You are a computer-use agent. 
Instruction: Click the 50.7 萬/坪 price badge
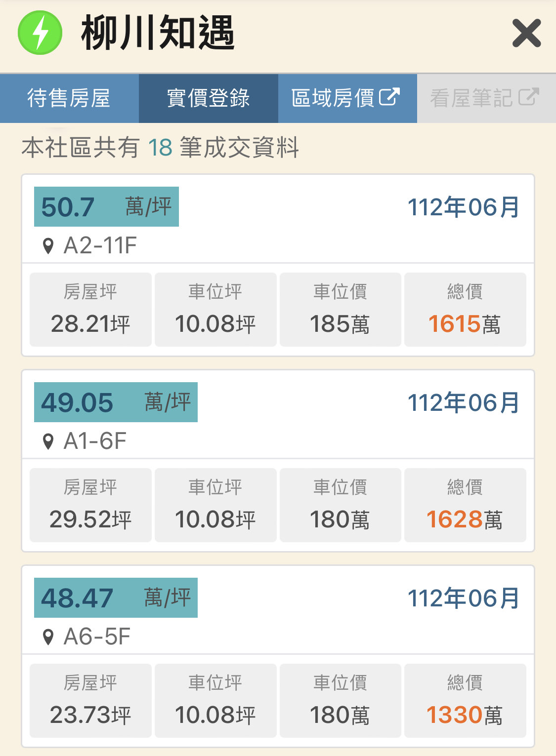(x=106, y=207)
